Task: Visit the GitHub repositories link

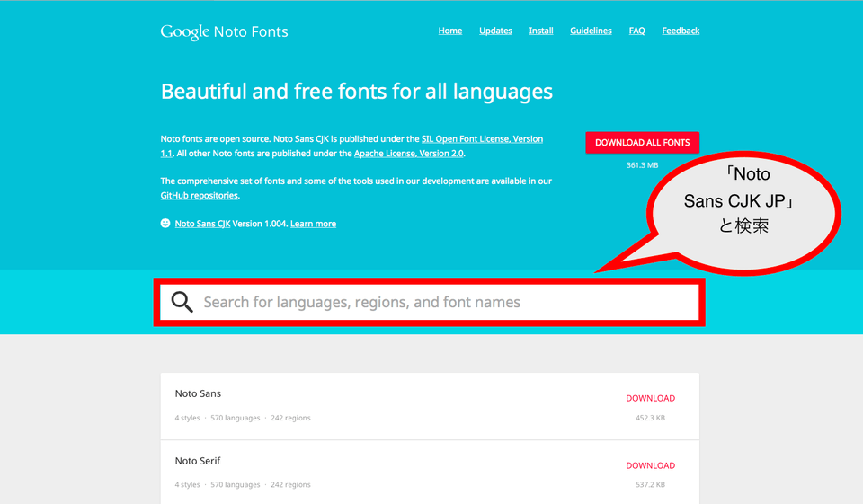Action: click(x=200, y=195)
